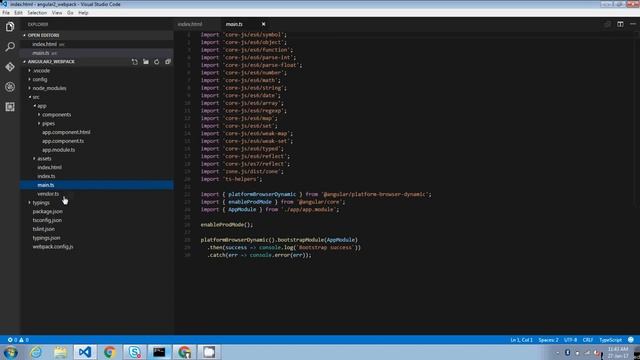
Task: Click the CRLF line ending indicator
Action: 588,340
